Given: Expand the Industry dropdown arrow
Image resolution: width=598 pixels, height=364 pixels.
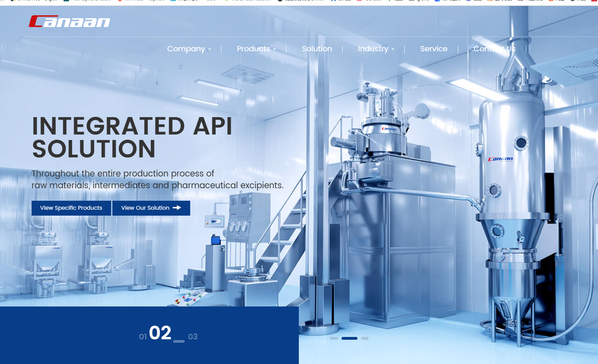Looking at the screenshot, I should (x=393, y=49).
